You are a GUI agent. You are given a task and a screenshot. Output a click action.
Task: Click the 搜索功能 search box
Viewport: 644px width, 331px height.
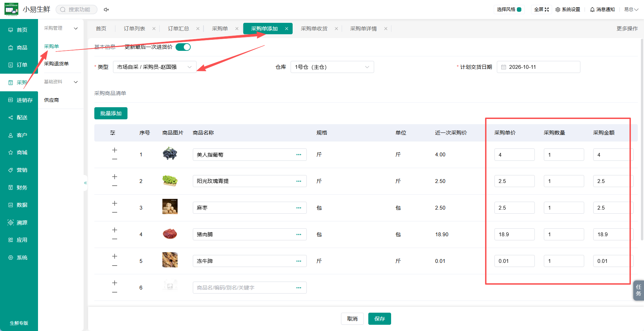pos(77,10)
